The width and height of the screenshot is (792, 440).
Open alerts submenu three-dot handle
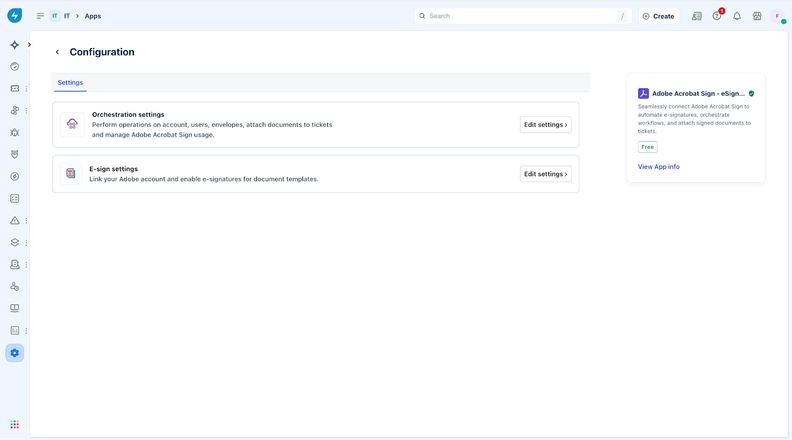[26, 221]
